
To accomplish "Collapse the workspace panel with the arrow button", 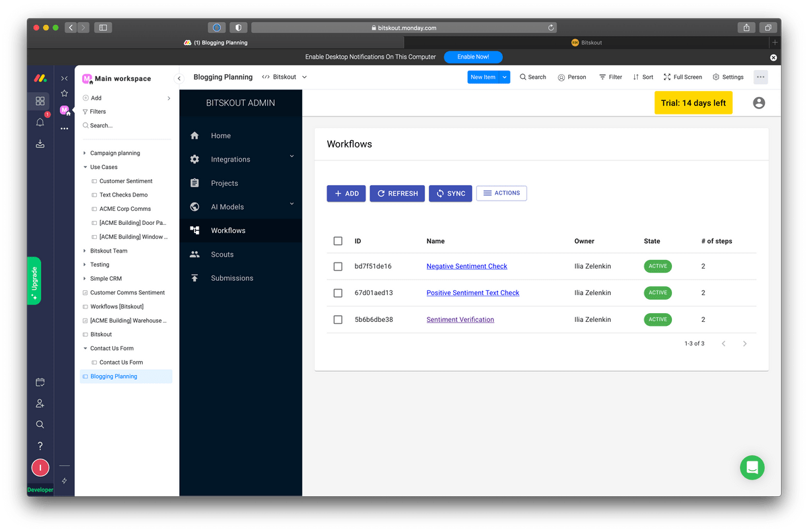I will click(179, 79).
